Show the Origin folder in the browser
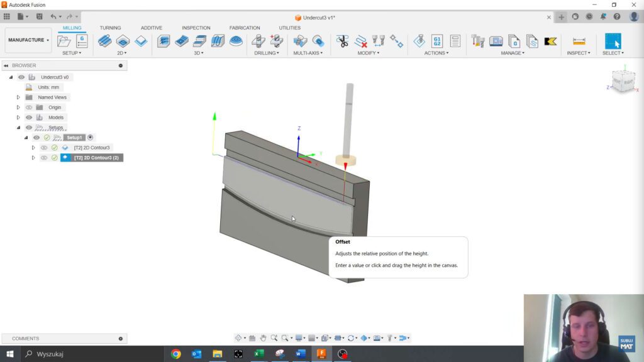Image resolution: width=644 pixels, height=362 pixels. click(28, 107)
